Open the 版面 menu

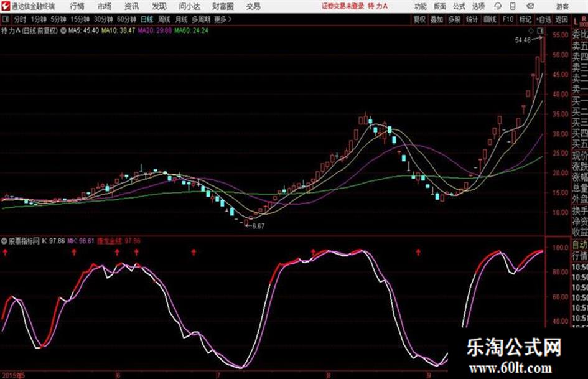point(440,6)
